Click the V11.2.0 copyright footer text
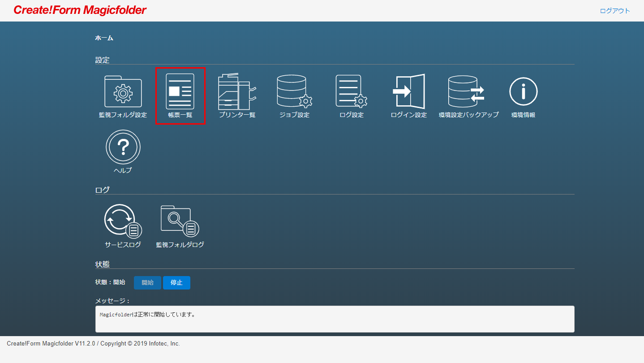 [x=93, y=344]
